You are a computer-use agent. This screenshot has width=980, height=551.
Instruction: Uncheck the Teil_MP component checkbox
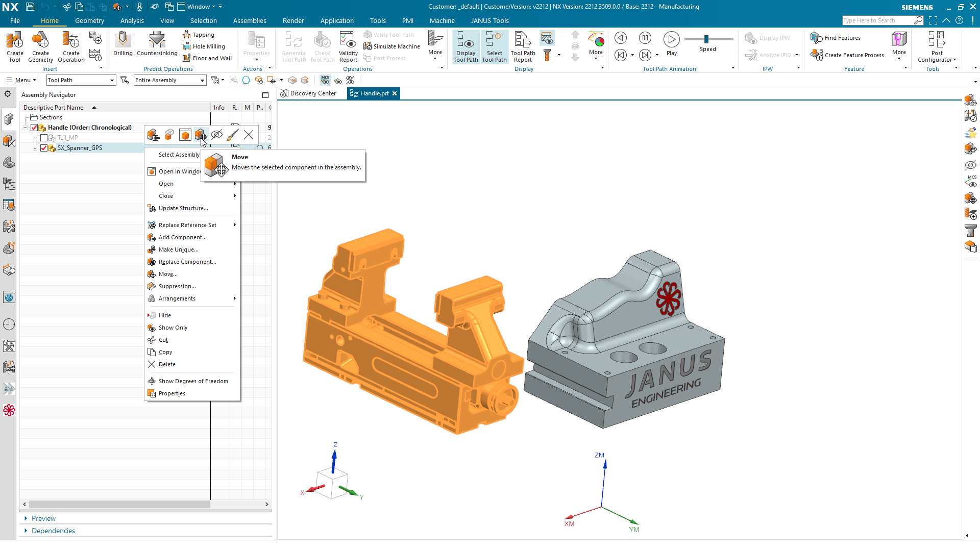click(x=43, y=137)
